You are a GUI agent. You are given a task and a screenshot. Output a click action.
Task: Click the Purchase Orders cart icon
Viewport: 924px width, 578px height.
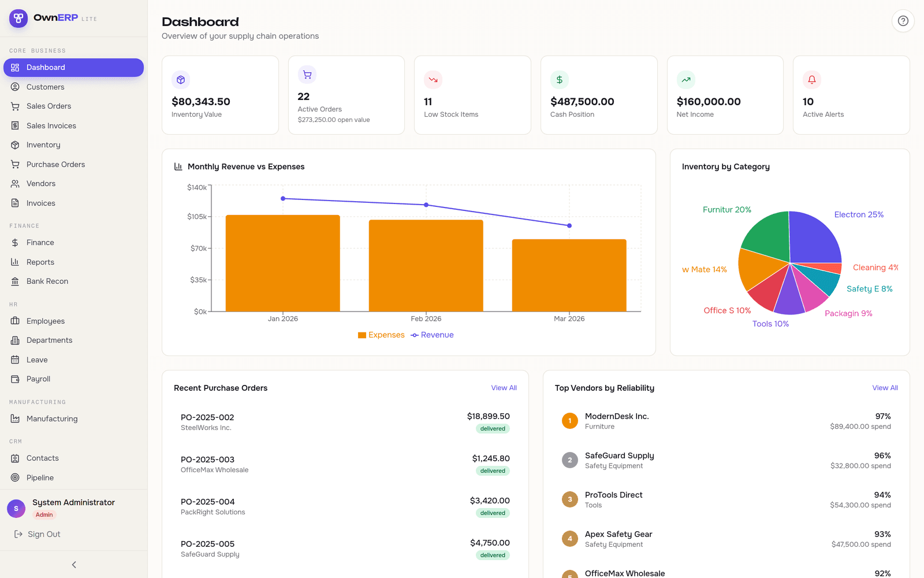[15, 164]
